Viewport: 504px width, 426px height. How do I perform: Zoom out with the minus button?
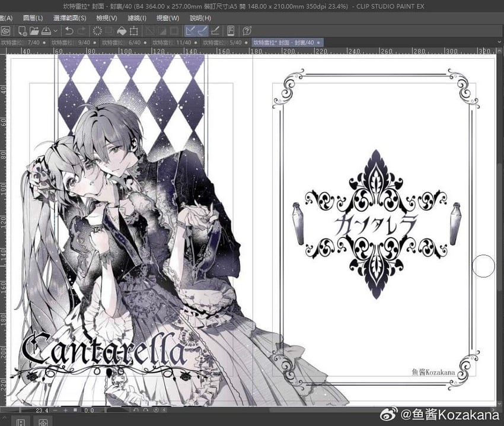pos(56,410)
